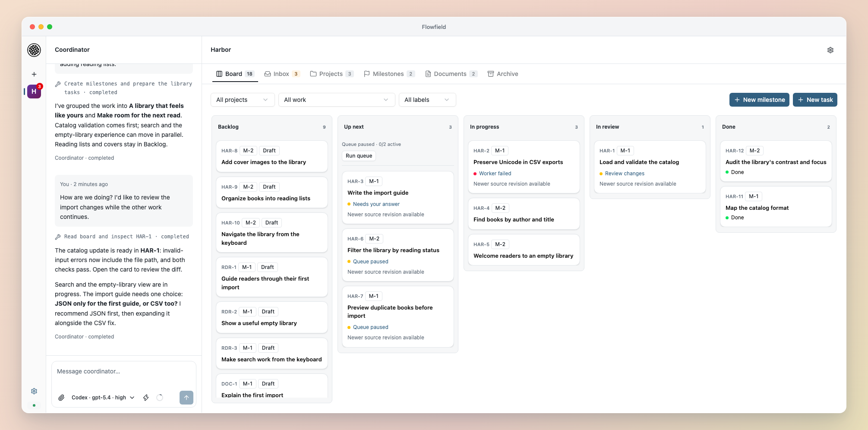Switch to the Projects tab
Viewport: 868px width, 430px height.
[331, 74]
